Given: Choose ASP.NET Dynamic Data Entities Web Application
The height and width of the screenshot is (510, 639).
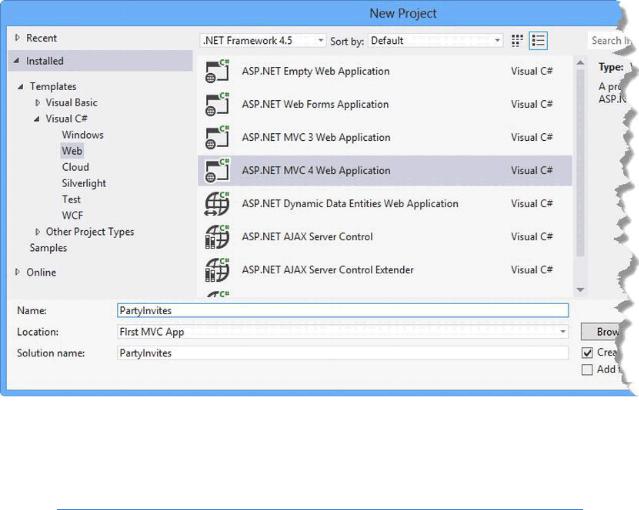Looking at the screenshot, I should point(385,203).
